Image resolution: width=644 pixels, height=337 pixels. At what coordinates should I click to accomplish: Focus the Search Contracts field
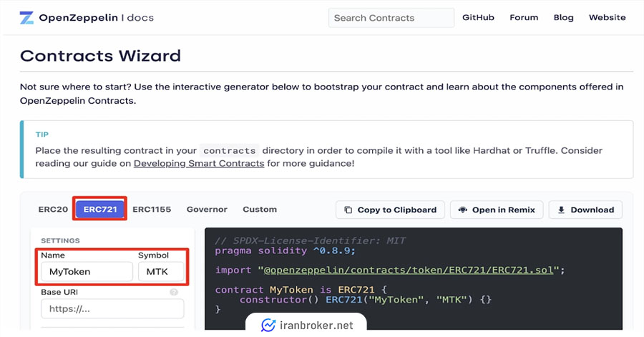click(x=391, y=18)
